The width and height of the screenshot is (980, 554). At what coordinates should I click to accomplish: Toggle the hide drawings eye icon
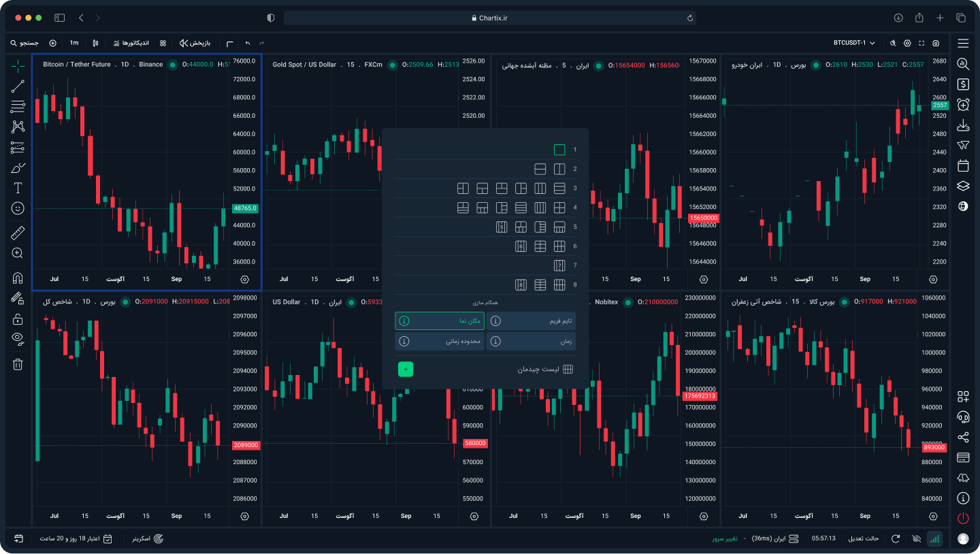tap(18, 338)
